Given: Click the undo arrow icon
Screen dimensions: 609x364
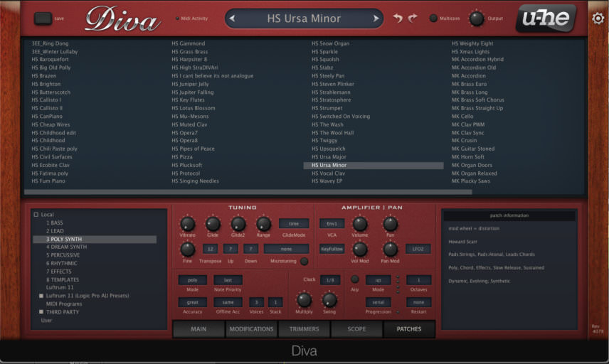Looking at the screenshot, I should [397, 18].
